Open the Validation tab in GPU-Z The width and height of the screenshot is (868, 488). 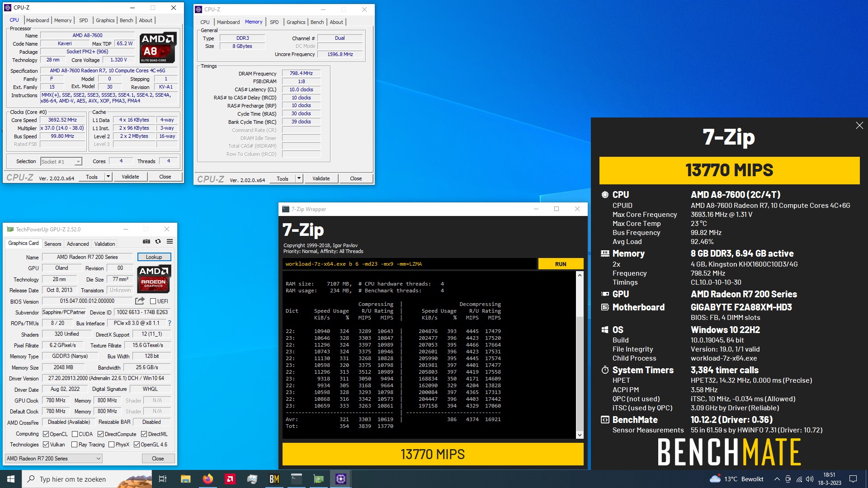[105, 244]
